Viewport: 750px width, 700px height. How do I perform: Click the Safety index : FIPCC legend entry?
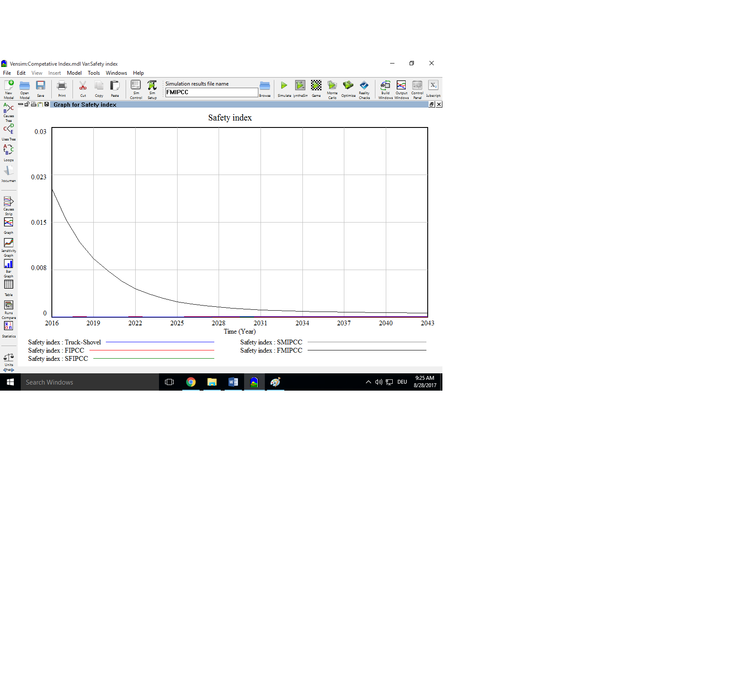(56, 350)
